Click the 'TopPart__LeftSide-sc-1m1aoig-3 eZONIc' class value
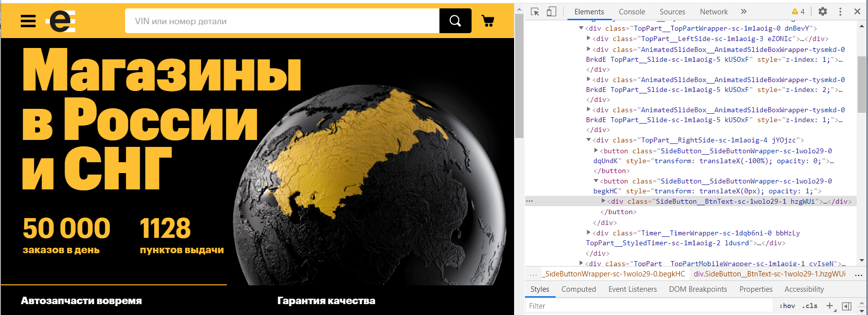 click(x=717, y=39)
